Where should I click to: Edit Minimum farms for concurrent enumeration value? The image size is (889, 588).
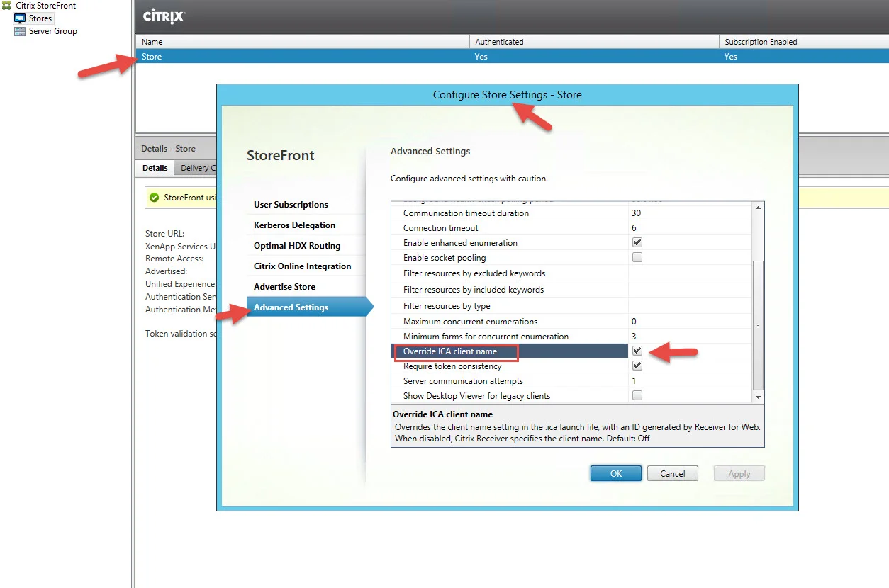point(690,337)
